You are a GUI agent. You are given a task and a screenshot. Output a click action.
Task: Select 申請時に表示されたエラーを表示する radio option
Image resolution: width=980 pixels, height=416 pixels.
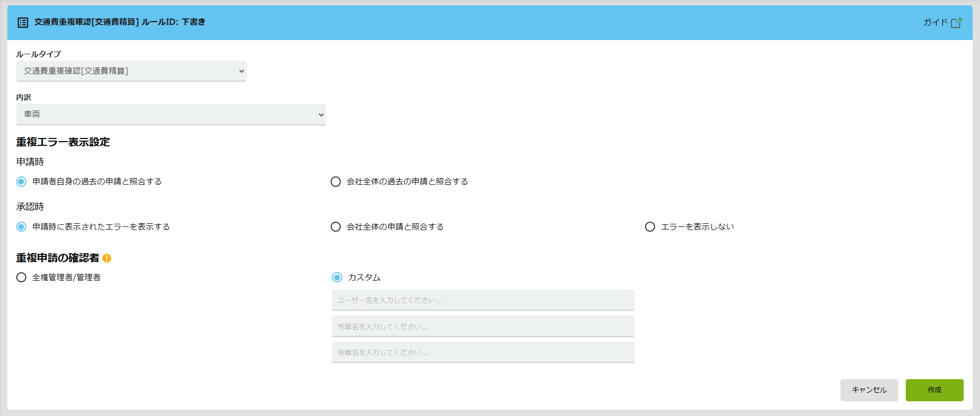click(22, 227)
